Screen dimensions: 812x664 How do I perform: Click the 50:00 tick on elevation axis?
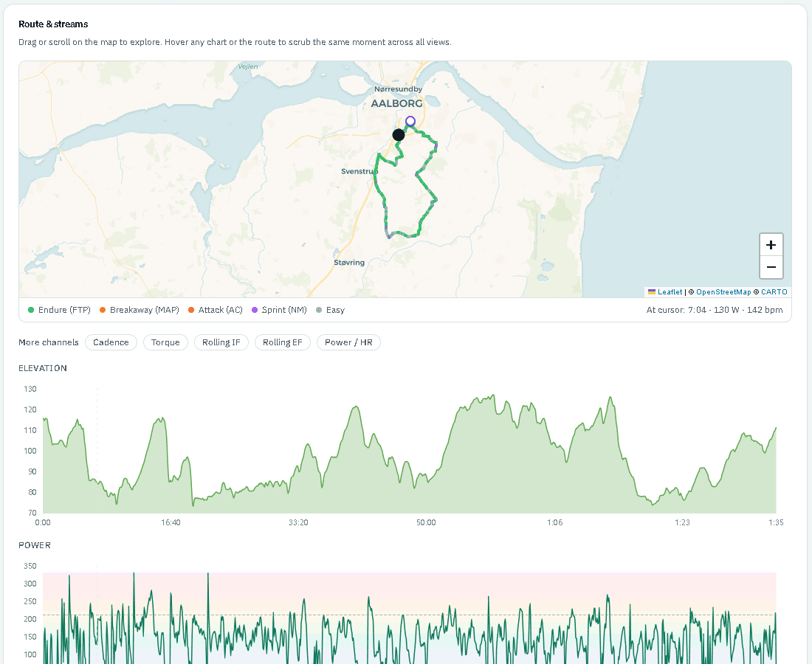coord(426,522)
